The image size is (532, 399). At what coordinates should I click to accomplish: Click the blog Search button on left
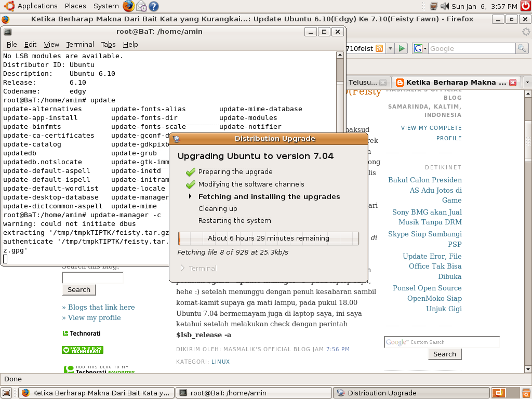[x=79, y=290]
